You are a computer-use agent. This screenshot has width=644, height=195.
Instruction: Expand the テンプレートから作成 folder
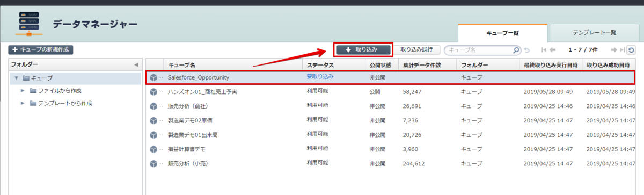pos(23,103)
